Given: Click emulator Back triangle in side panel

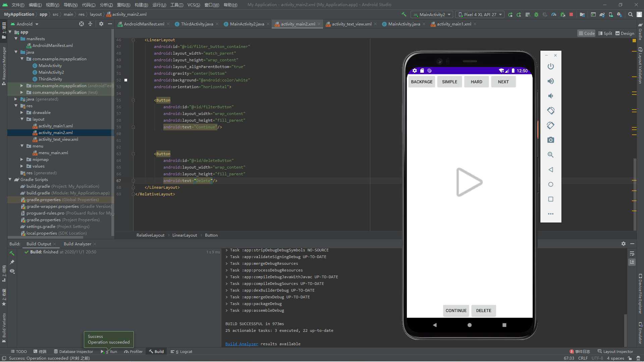Looking at the screenshot, I should (x=551, y=170).
